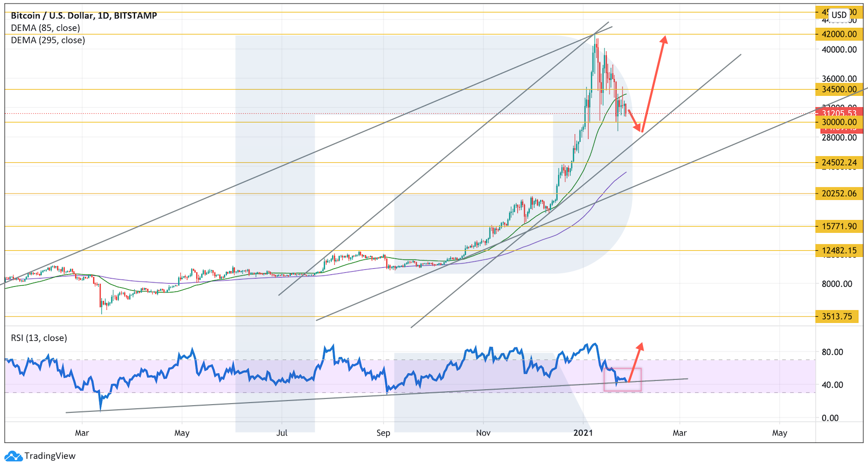Image resolution: width=868 pixels, height=469 pixels.
Task: Select the 20252.06 price level tag
Action: coord(839,194)
